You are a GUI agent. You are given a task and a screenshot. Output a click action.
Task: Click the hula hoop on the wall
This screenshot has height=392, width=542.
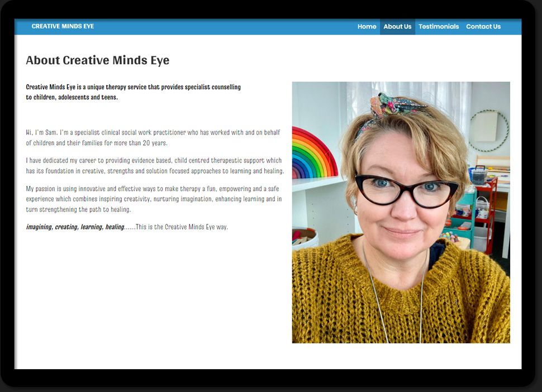[x=488, y=131]
